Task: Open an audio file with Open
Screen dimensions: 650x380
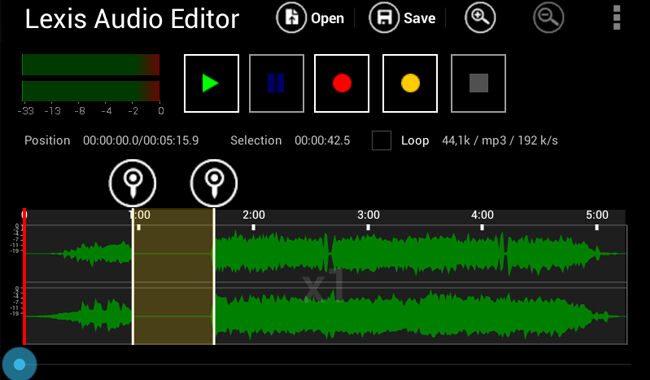Action: 310,18
